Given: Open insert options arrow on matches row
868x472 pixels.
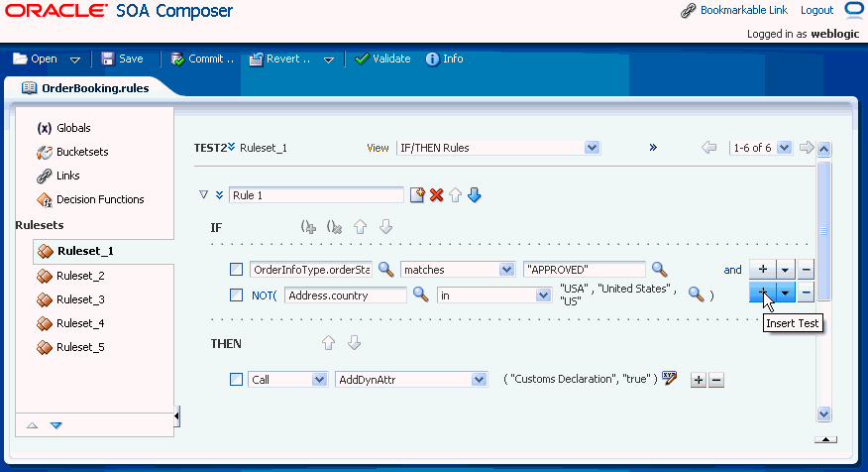Looking at the screenshot, I should [786, 270].
